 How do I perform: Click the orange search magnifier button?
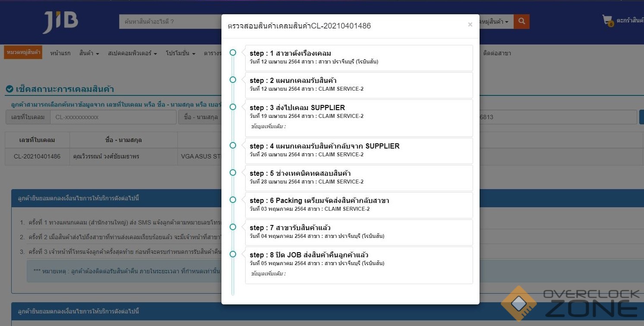pos(521,21)
